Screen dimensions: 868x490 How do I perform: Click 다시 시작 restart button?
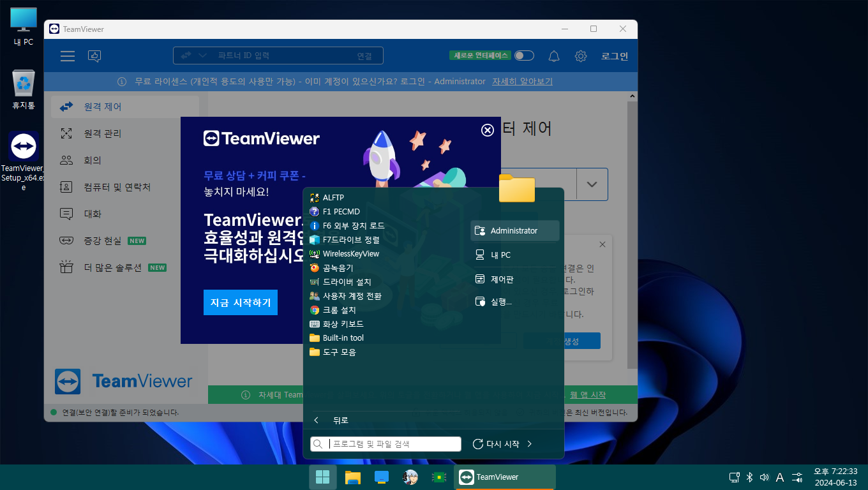[496, 444]
